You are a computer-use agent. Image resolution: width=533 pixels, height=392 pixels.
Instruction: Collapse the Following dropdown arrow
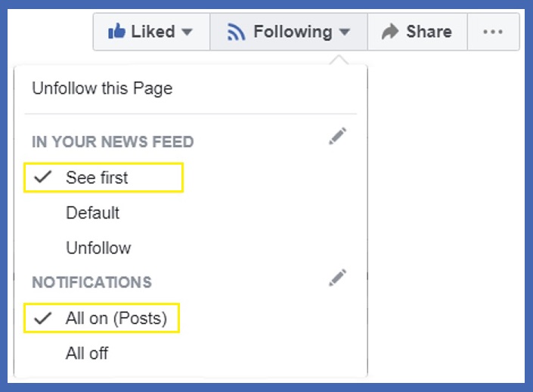[345, 32]
